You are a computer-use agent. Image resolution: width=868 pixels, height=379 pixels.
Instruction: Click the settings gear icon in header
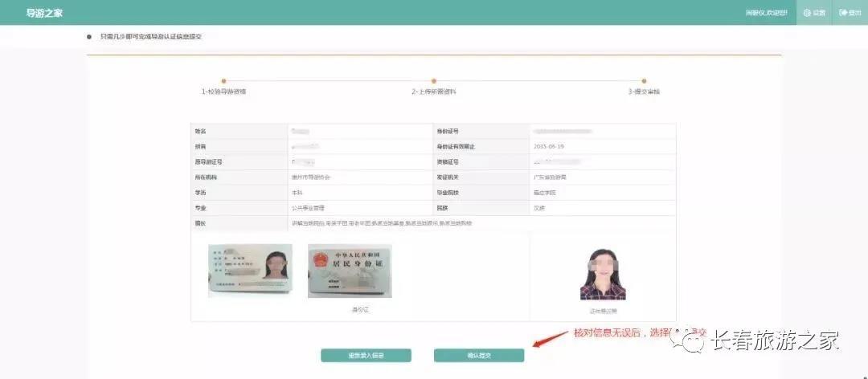tap(807, 13)
